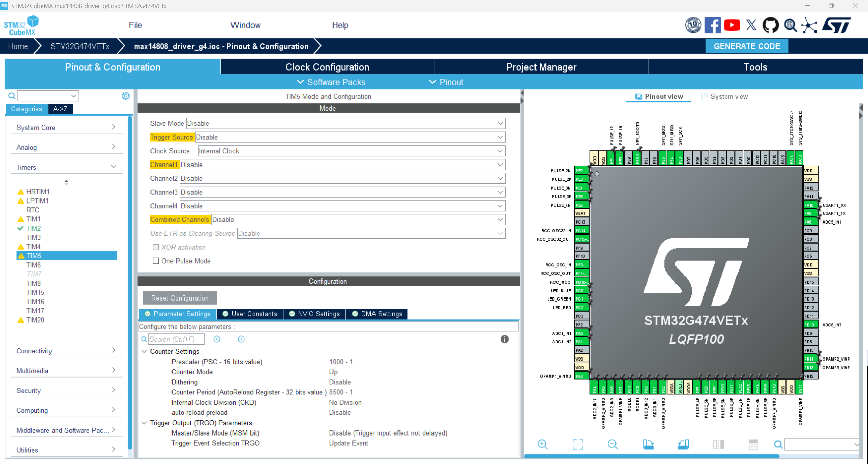Open the Slave Mode dropdown

[x=346, y=123]
